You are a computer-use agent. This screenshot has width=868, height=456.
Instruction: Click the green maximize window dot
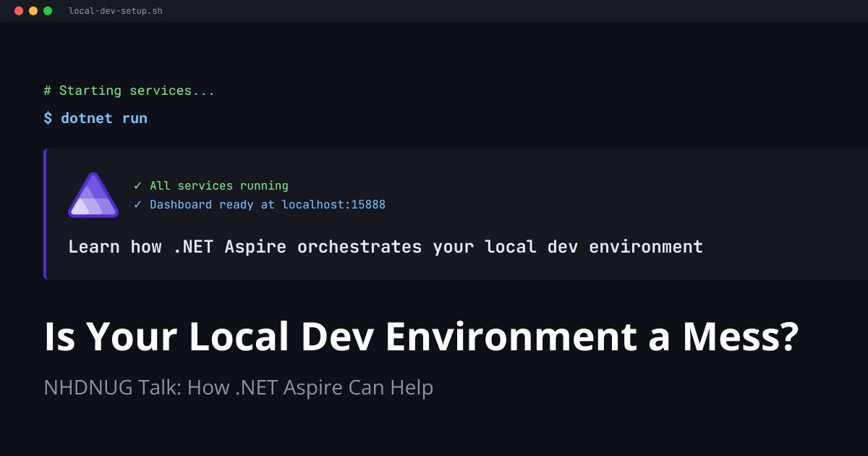coord(48,11)
